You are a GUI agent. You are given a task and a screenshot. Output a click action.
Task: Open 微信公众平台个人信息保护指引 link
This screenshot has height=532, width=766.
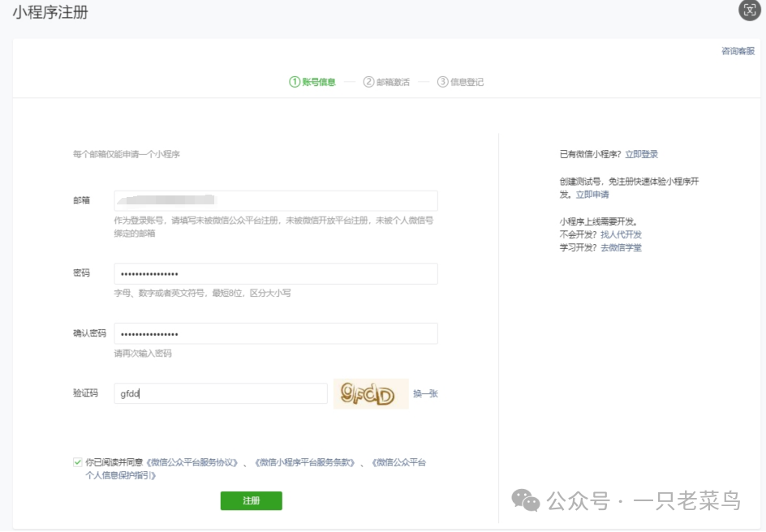(x=256, y=469)
